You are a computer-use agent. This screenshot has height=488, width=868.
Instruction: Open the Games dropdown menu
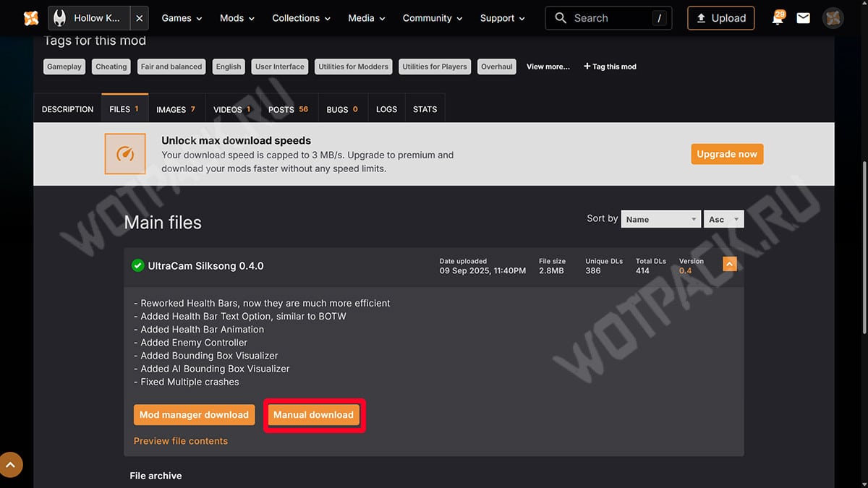point(182,18)
